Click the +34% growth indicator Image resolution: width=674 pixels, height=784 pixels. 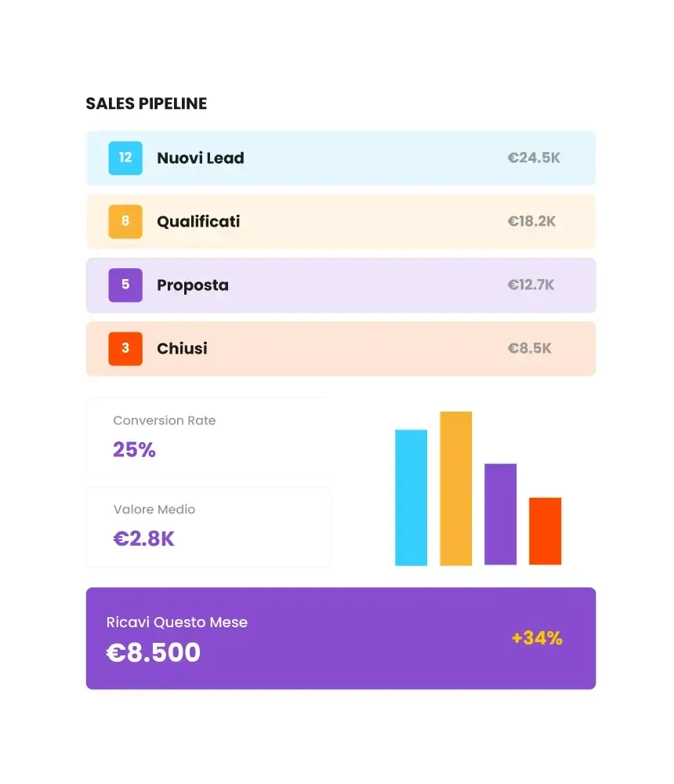click(537, 638)
